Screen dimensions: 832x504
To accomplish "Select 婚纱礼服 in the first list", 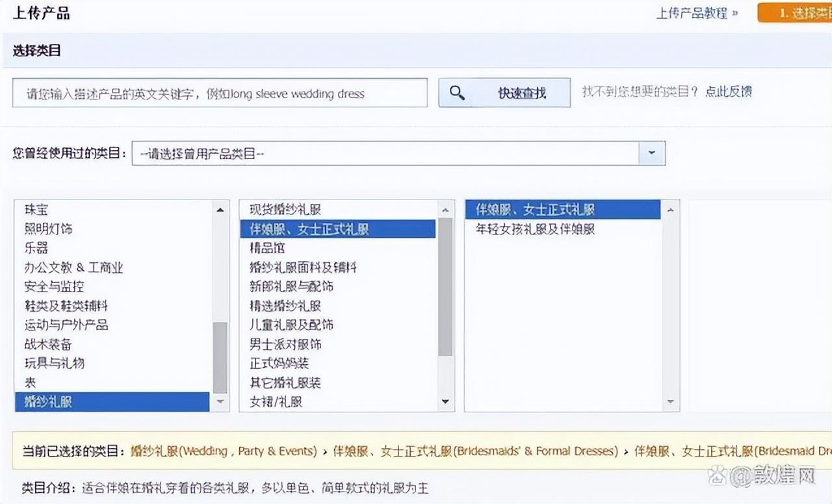I will pos(112,402).
